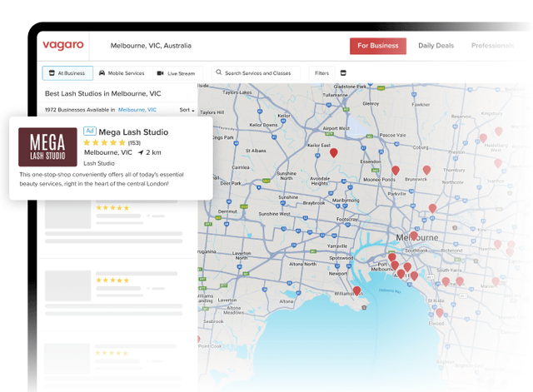Click the map pin above Moonee Ponds
The image size is (533, 392).
pos(396,170)
